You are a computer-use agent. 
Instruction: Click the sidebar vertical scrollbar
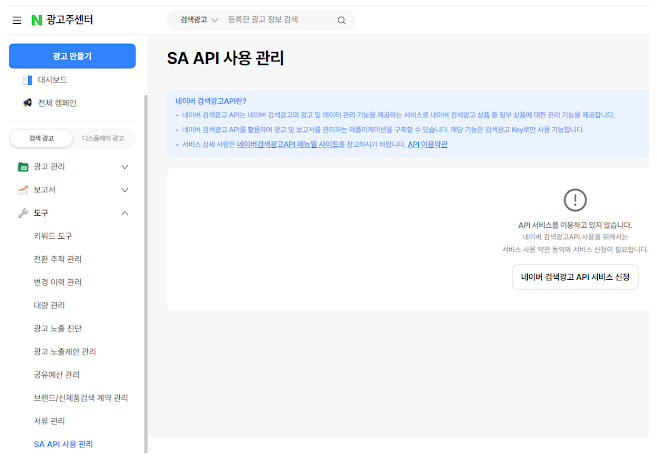(146, 274)
